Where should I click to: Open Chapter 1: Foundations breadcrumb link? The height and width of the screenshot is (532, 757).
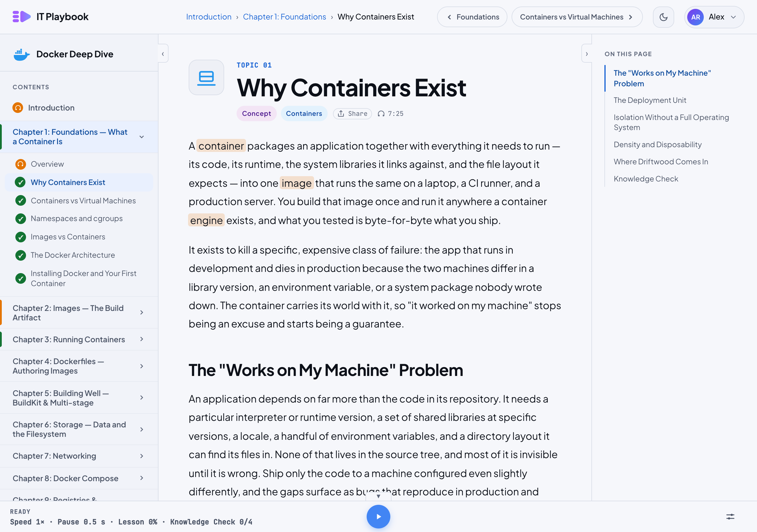pyautogui.click(x=284, y=17)
